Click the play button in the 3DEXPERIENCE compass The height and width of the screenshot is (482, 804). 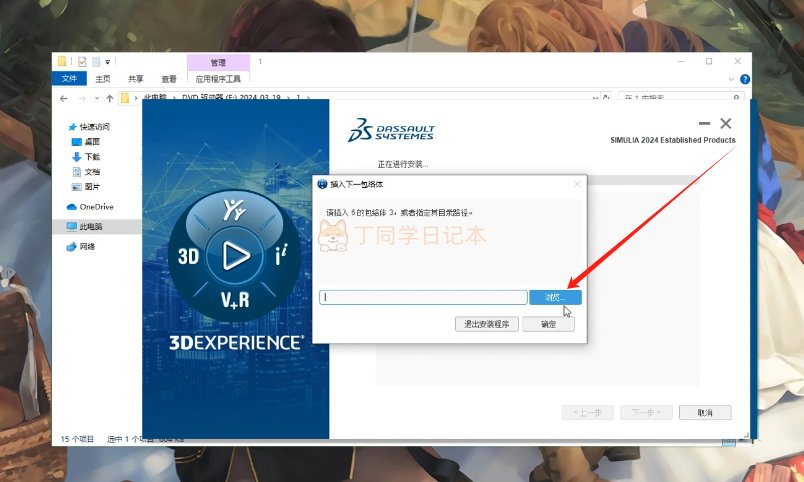(x=235, y=256)
